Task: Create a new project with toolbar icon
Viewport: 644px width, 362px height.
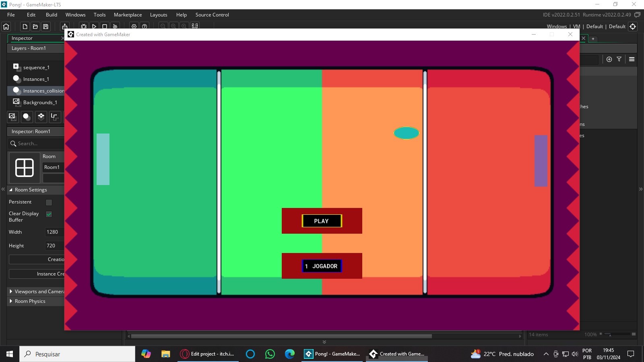Action: (x=25, y=27)
